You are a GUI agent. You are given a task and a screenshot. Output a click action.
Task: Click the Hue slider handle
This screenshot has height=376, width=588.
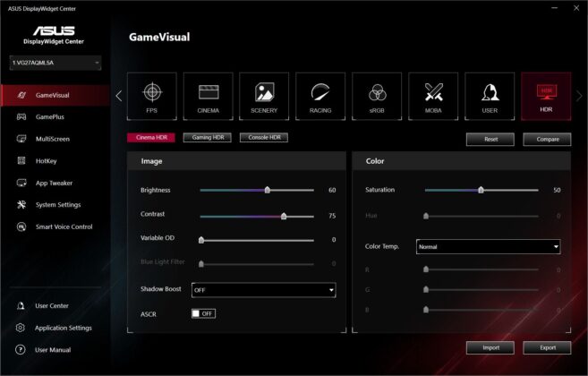[426, 216]
